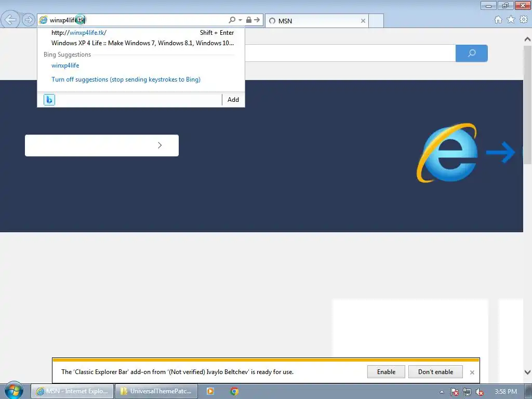
Task: Minimize the Internet Explorer window
Action: click(488, 6)
